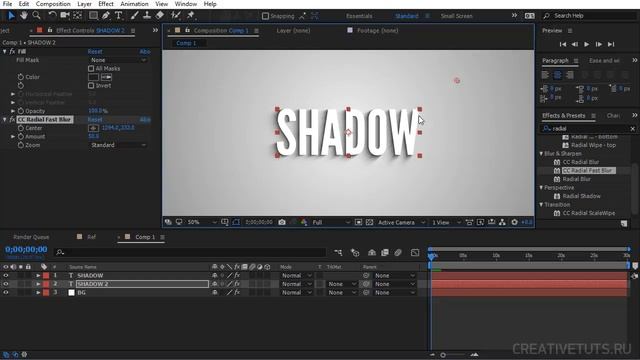640x360 pixels.
Task: Open Active Camera view dropdown
Action: (x=401, y=222)
